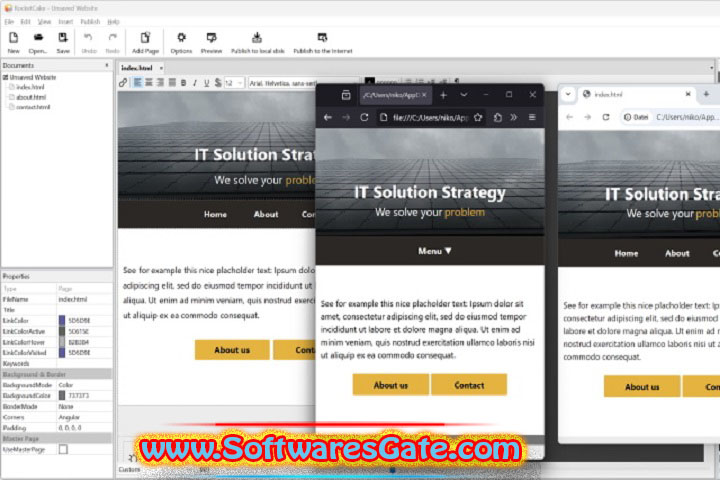Open tab list chevron in dark browser
Viewport: 720px width, 480px height.
point(464,95)
